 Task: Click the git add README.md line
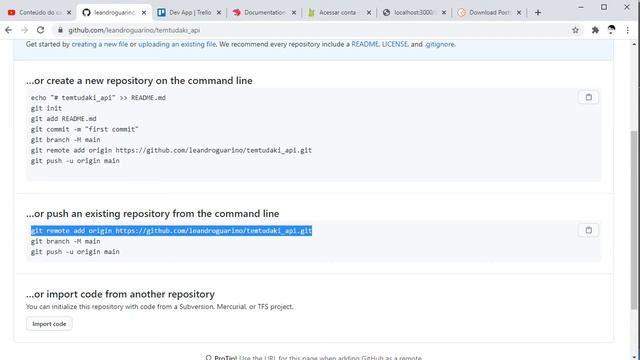(64, 119)
